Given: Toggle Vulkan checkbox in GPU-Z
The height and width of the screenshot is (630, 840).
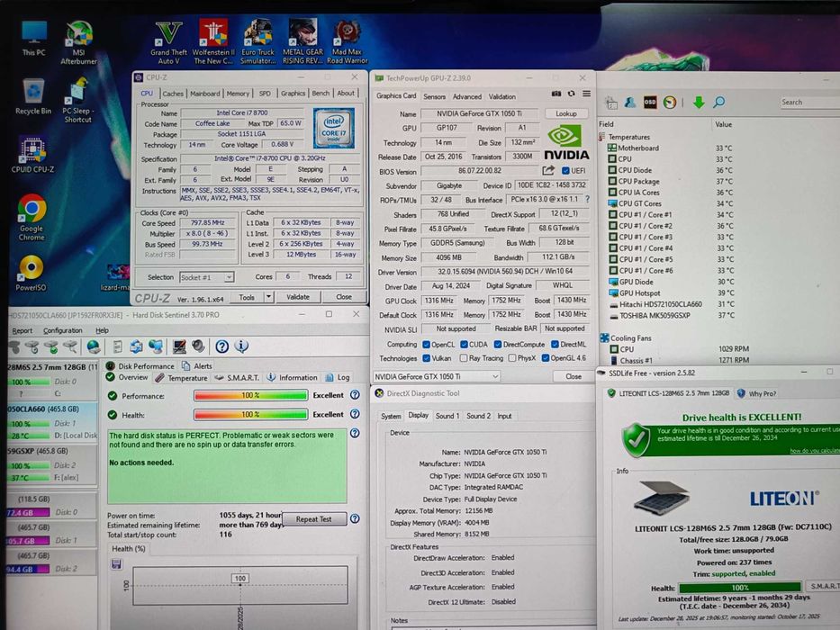Looking at the screenshot, I should [427, 358].
